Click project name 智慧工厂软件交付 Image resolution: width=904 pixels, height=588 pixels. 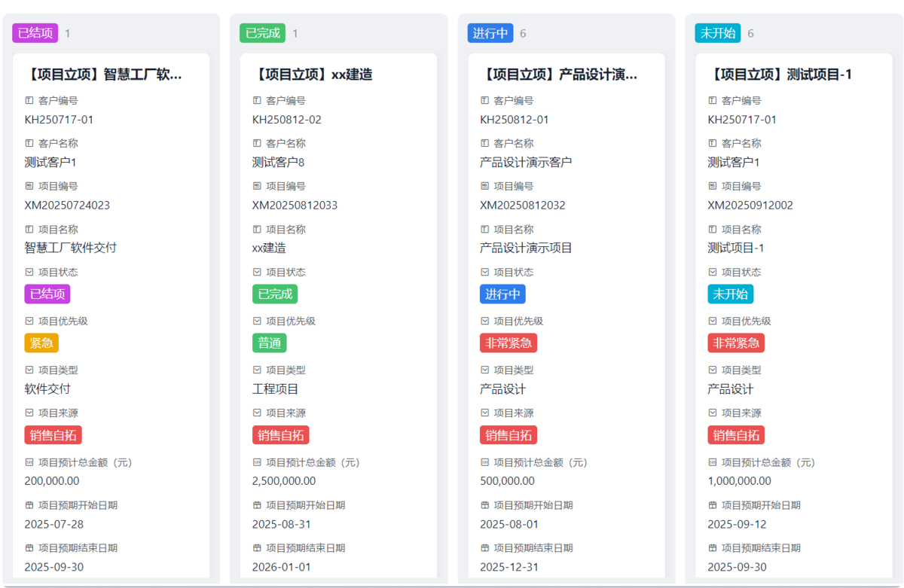click(71, 248)
